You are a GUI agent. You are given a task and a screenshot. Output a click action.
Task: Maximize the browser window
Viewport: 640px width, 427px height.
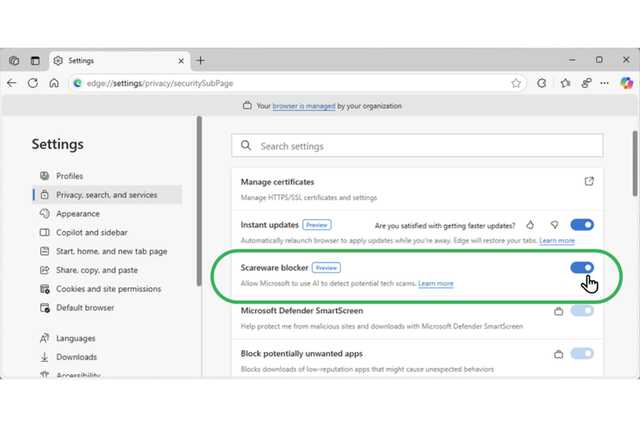(599, 60)
